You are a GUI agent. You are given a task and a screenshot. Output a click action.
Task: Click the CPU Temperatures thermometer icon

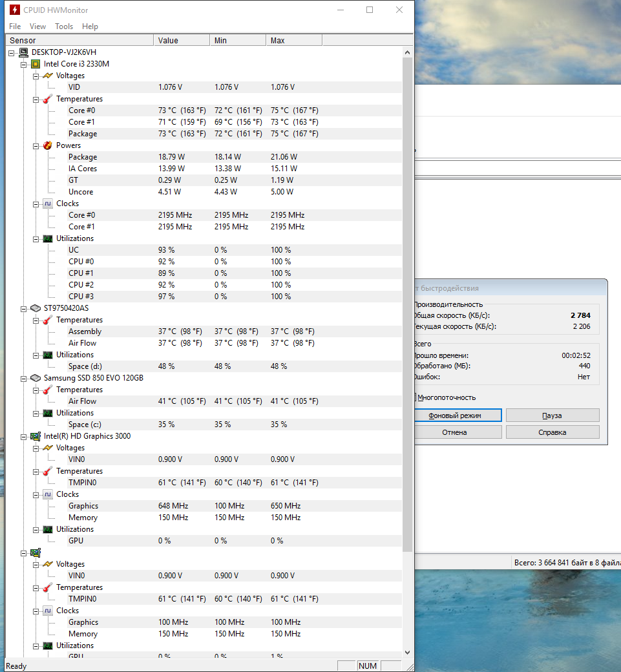(48, 99)
